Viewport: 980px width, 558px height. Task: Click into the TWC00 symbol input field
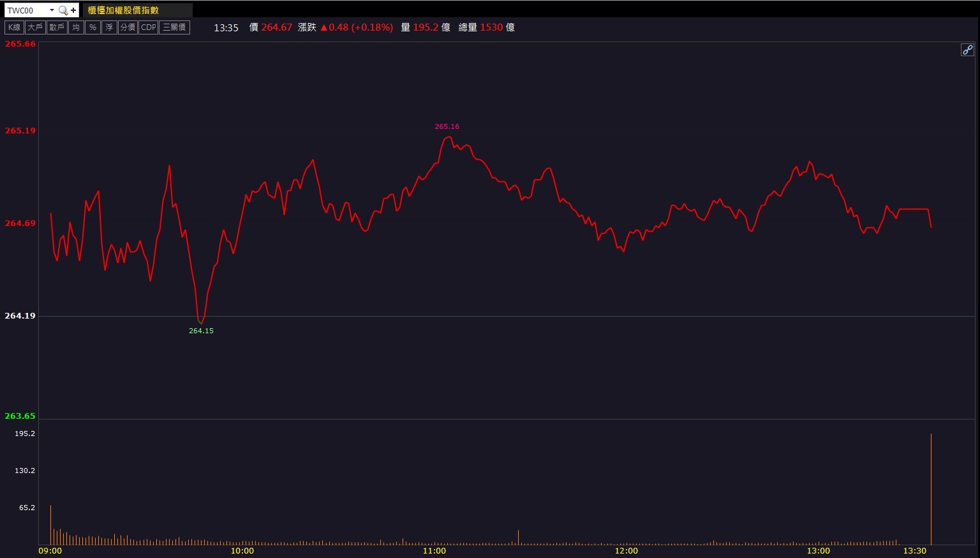(x=26, y=10)
